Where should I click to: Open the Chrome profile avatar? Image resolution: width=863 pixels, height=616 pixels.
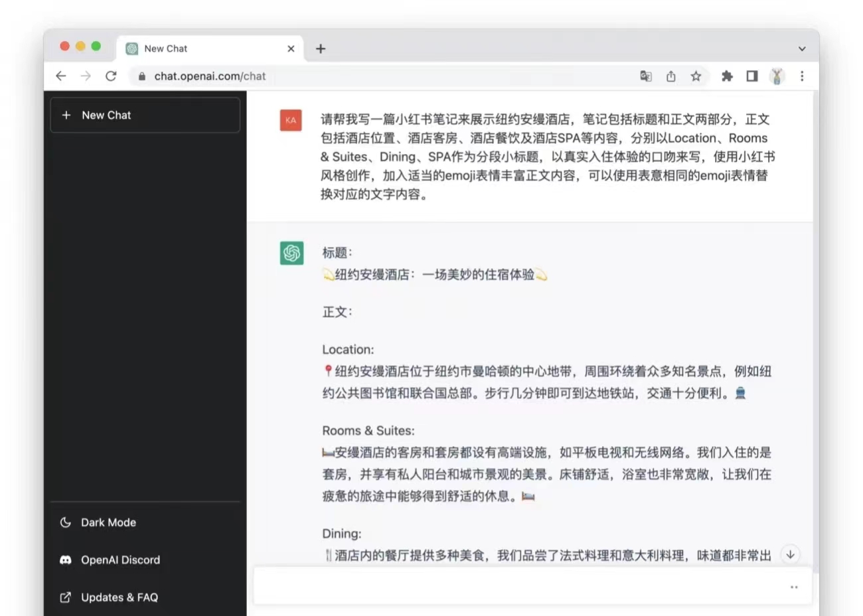(777, 76)
